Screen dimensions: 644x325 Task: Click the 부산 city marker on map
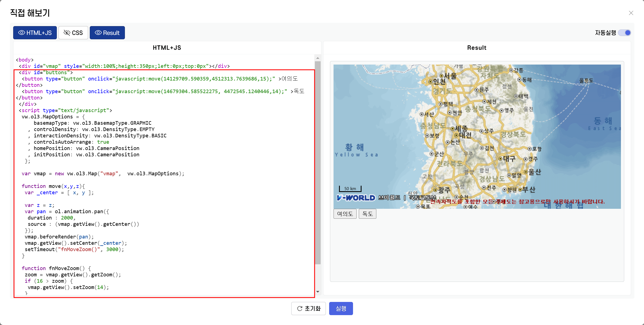point(520,190)
